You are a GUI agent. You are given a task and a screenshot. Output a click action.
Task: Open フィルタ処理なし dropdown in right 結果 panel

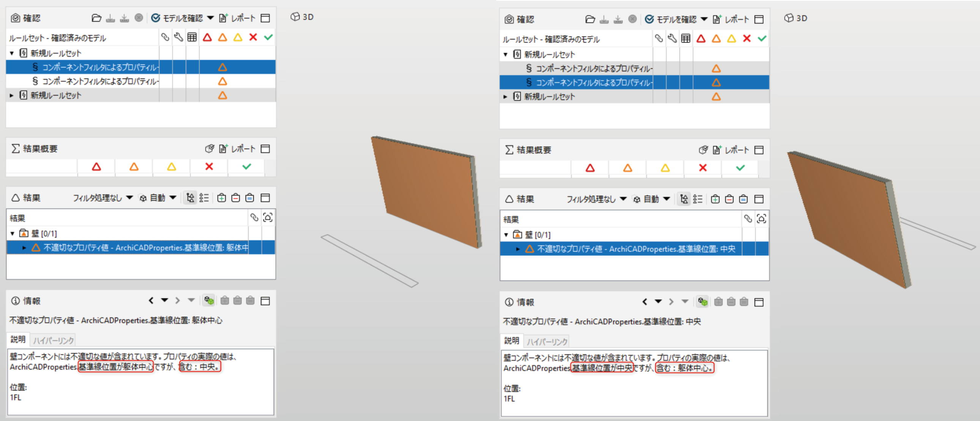tap(597, 199)
